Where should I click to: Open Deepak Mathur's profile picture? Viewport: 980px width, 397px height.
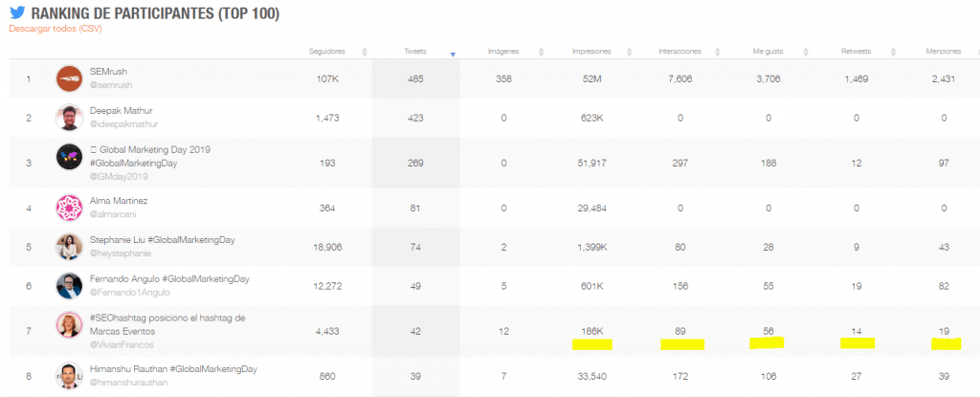pos(69,118)
